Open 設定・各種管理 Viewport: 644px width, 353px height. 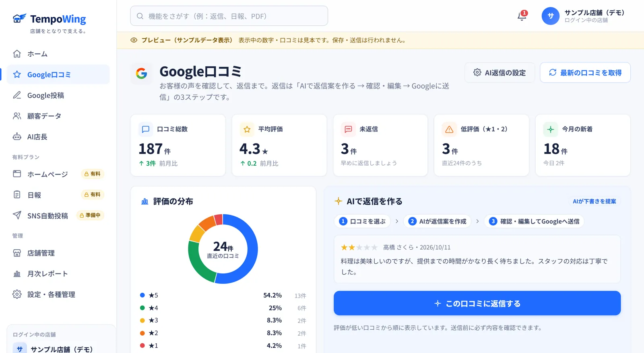[58, 294]
